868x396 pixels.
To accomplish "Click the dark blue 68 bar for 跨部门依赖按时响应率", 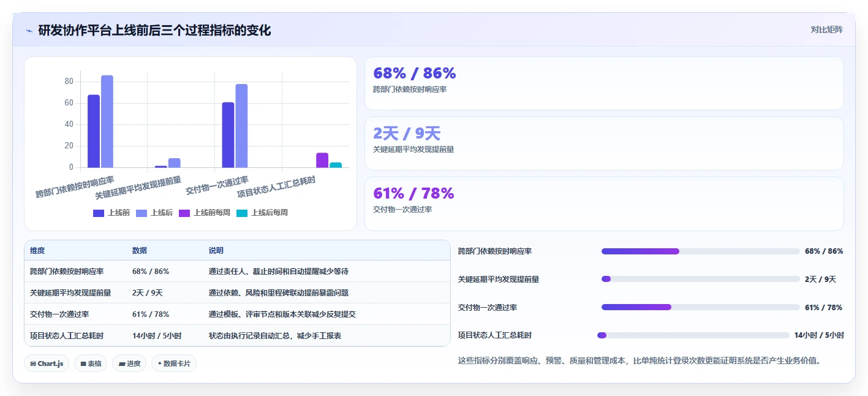I will (x=94, y=131).
